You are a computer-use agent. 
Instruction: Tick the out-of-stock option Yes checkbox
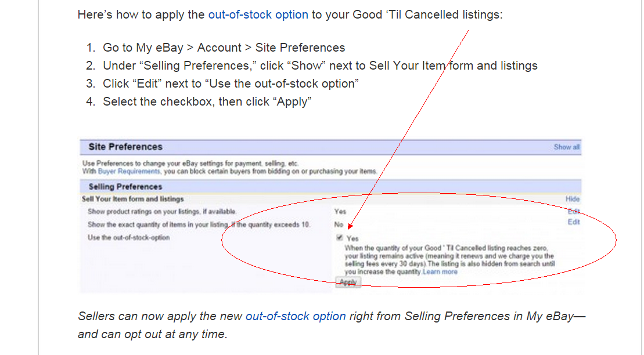[x=339, y=238]
